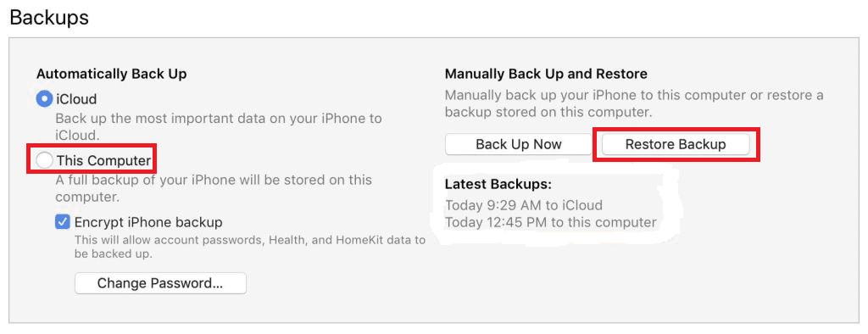Click the Restore Backup button
This screenshot has height=334, width=868.
(x=676, y=145)
